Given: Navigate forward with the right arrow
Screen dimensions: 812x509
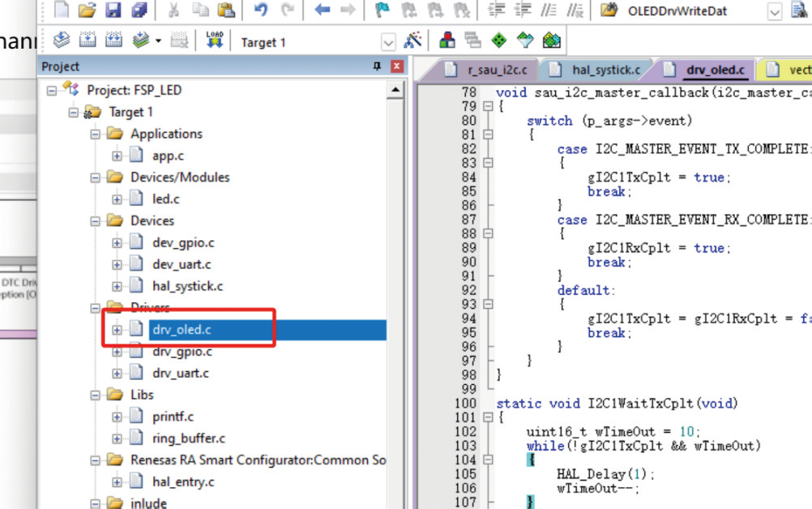Looking at the screenshot, I should pos(348,9).
